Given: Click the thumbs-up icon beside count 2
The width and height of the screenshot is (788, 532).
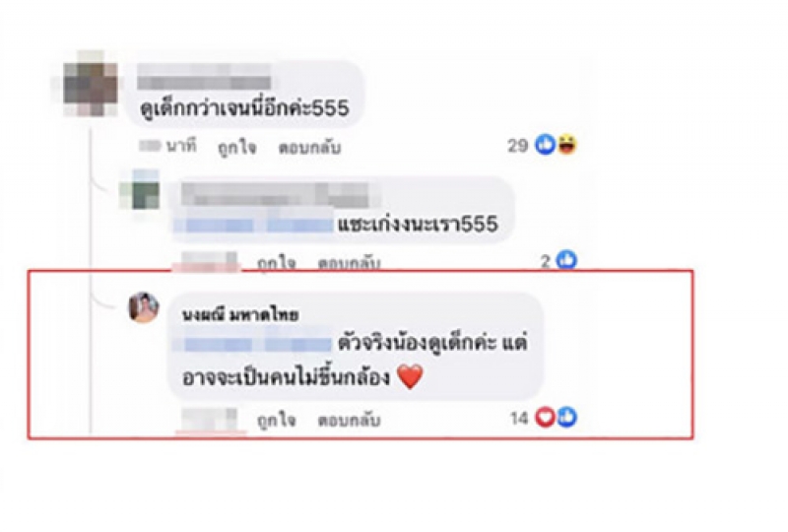Looking at the screenshot, I should tap(567, 260).
